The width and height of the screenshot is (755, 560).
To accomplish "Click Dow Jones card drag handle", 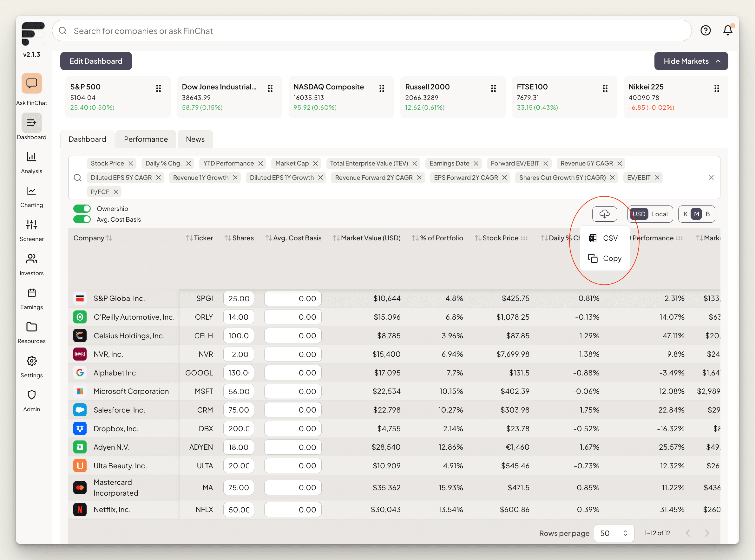I will (270, 88).
